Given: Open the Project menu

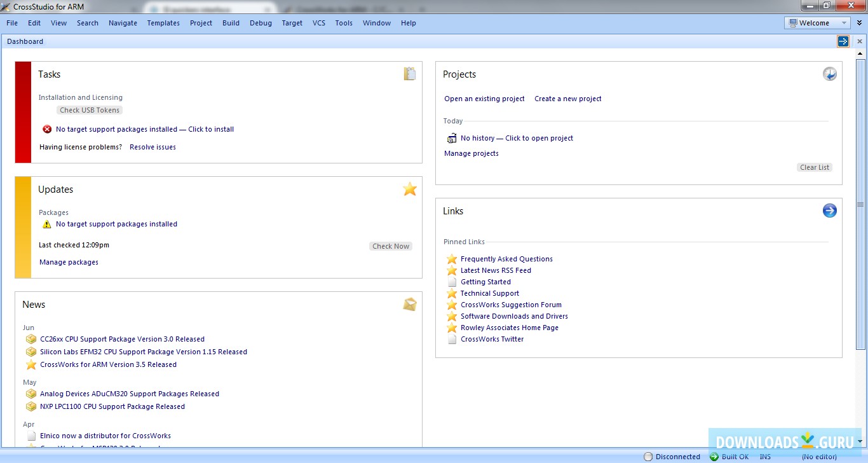Looking at the screenshot, I should (201, 23).
